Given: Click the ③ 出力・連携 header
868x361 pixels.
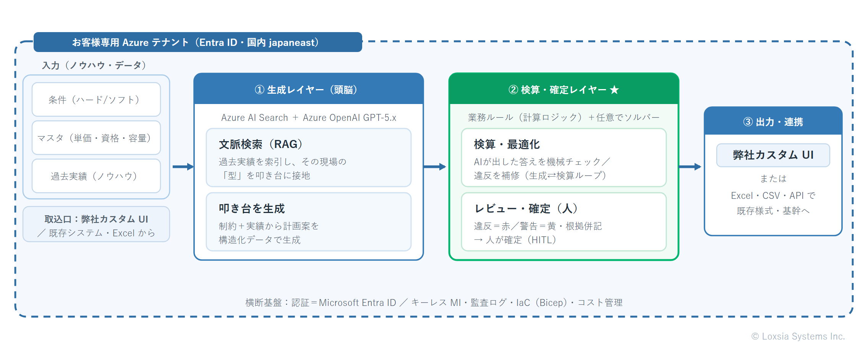Looking at the screenshot, I should click(773, 121).
